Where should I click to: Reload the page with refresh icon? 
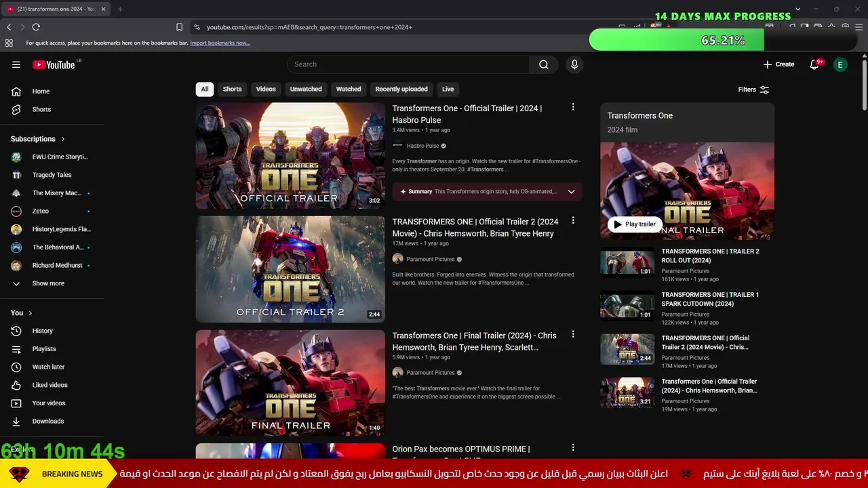[36, 27]
